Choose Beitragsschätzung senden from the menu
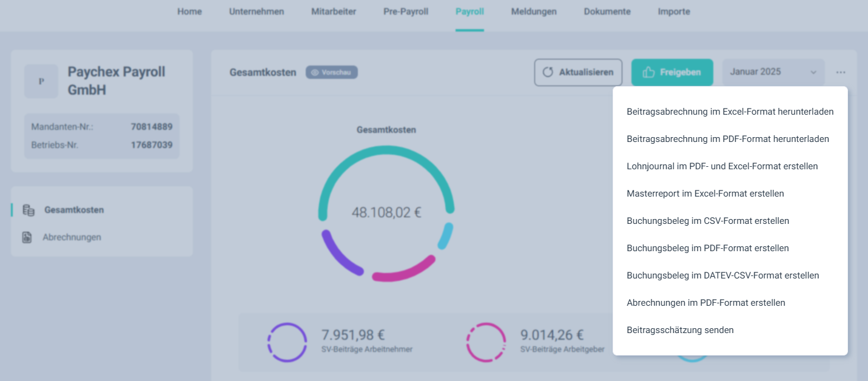 point(680,330)
